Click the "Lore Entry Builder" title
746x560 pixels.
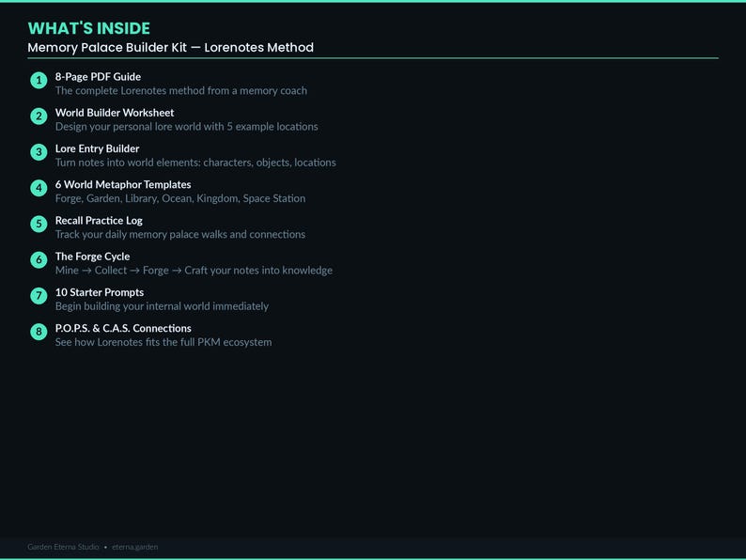tap(97, 148)
